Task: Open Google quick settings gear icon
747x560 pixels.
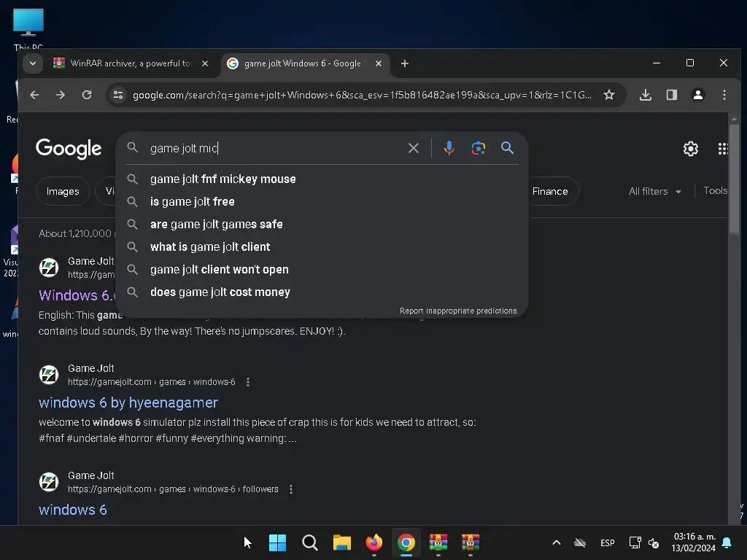Action: [691, 149]
